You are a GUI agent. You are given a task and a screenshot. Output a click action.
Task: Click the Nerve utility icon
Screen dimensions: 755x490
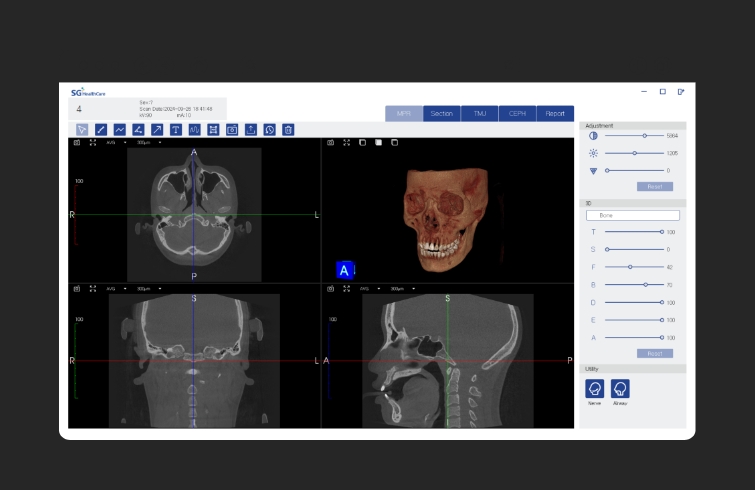tap(595, 388)
